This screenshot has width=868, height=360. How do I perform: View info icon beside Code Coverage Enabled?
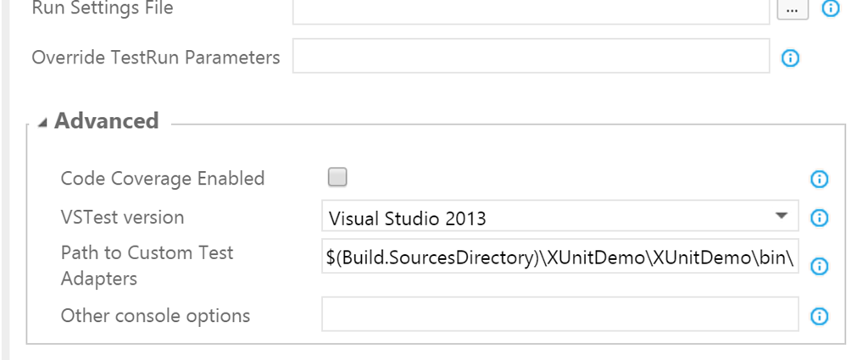819,180
